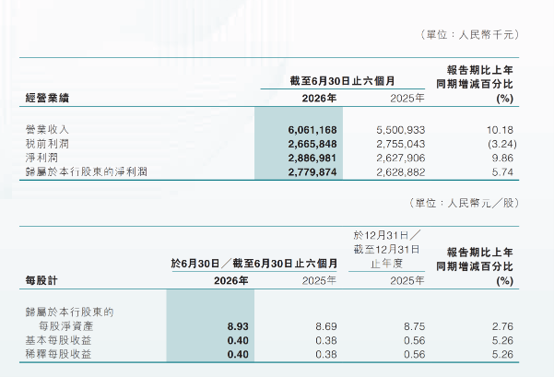
Task: Select the value 2,665,848
Action: [312, 144]
